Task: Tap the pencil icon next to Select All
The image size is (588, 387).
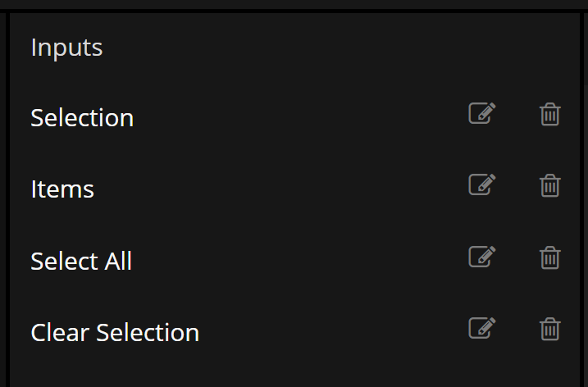Action: click(482, 257)
